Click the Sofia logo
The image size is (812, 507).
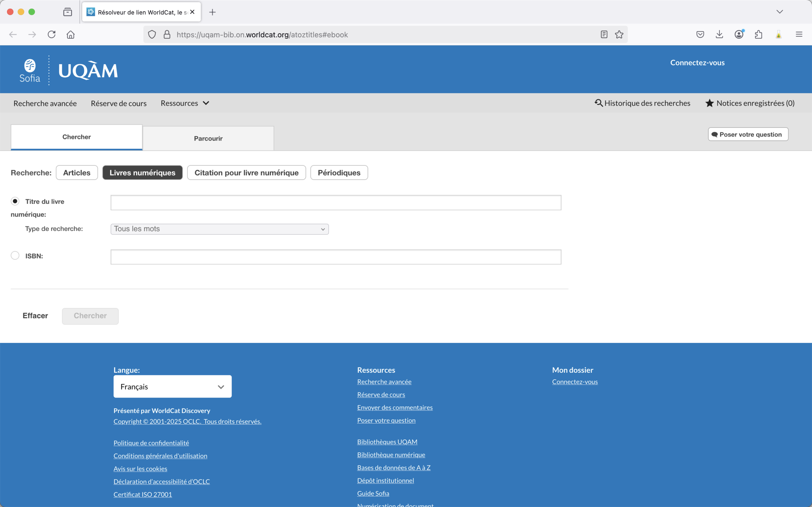point(30,71)
